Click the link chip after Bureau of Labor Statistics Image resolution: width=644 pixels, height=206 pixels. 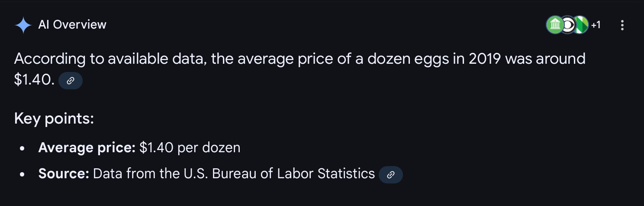390,174
